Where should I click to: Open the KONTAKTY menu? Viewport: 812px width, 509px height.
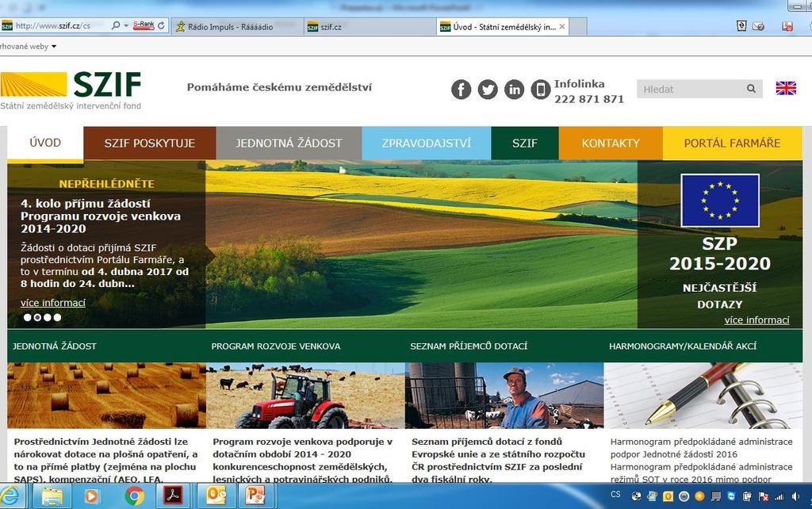click(611, 143)
